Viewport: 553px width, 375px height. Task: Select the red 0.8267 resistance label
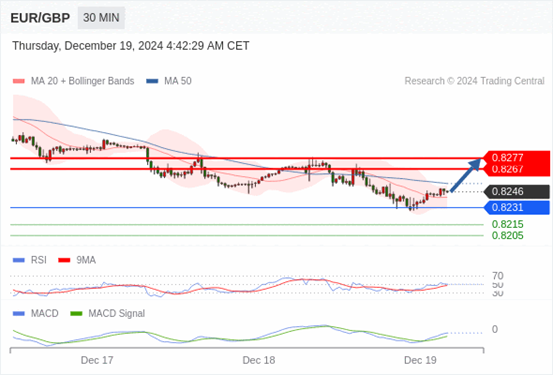(x=508, y=169)
